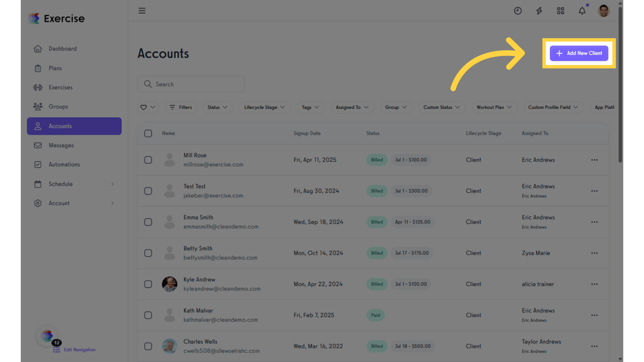Select the header checkbox to choose all accounts
Screen dimensions: 644x362
pyautogui.click(x=148, y=133)
